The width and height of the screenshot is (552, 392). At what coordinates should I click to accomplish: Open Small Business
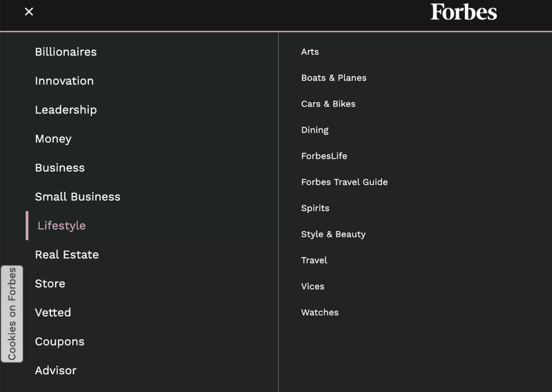click(78, 197)
